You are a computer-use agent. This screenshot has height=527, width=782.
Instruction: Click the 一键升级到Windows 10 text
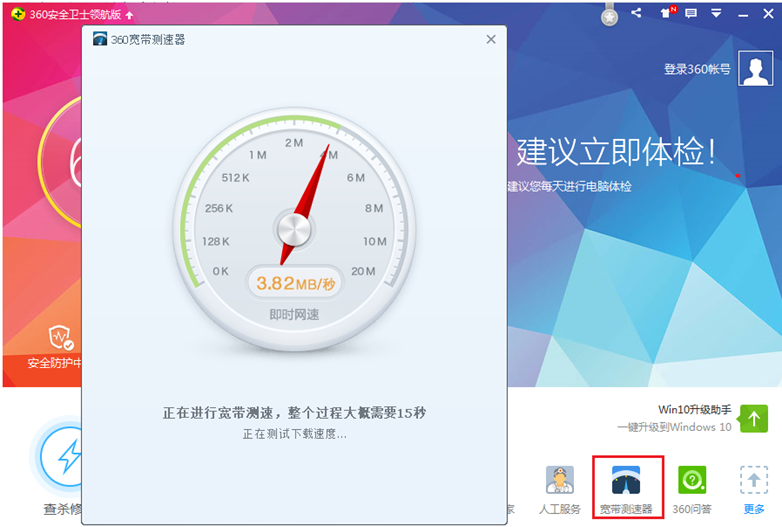point(674,427)
